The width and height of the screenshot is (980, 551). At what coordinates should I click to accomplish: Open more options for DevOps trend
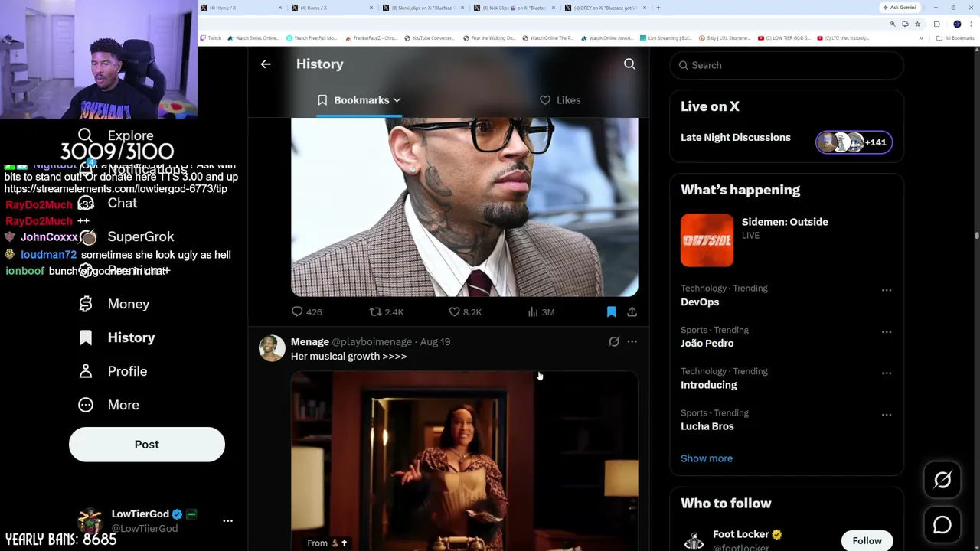(x=887, y=290)
